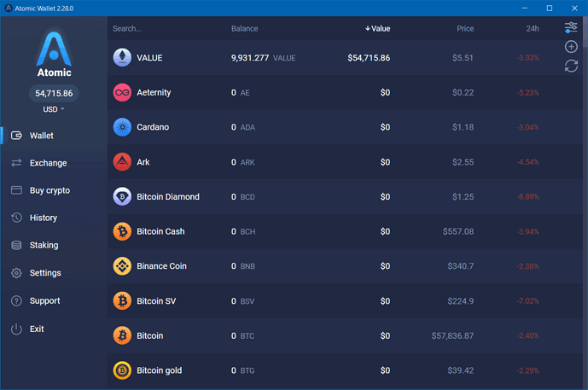588x390 pixels.
Task: Select the Bitcoin gold asset name
Action: coord(159,370)
